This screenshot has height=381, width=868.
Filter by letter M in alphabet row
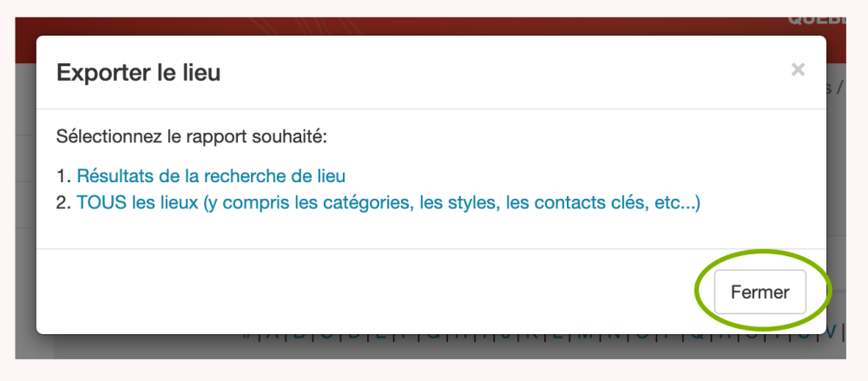586,332
